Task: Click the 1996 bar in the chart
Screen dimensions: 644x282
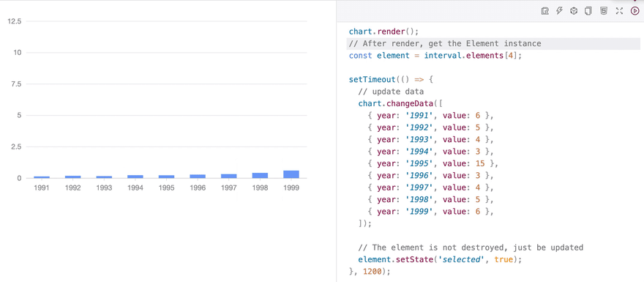Action: click(x=198, y=177)
